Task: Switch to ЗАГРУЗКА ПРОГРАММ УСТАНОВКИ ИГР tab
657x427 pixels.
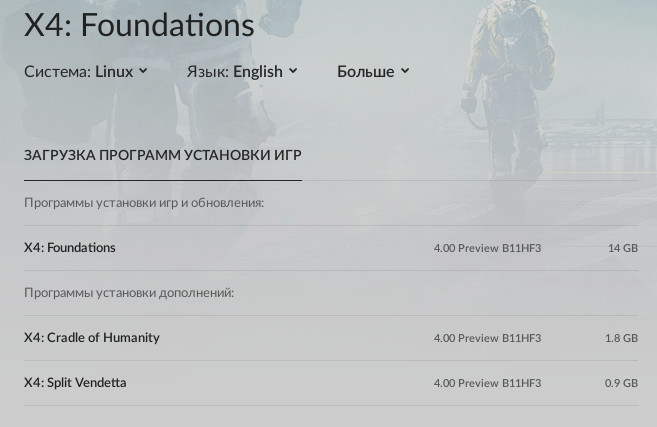Action: tap(163, 155)
